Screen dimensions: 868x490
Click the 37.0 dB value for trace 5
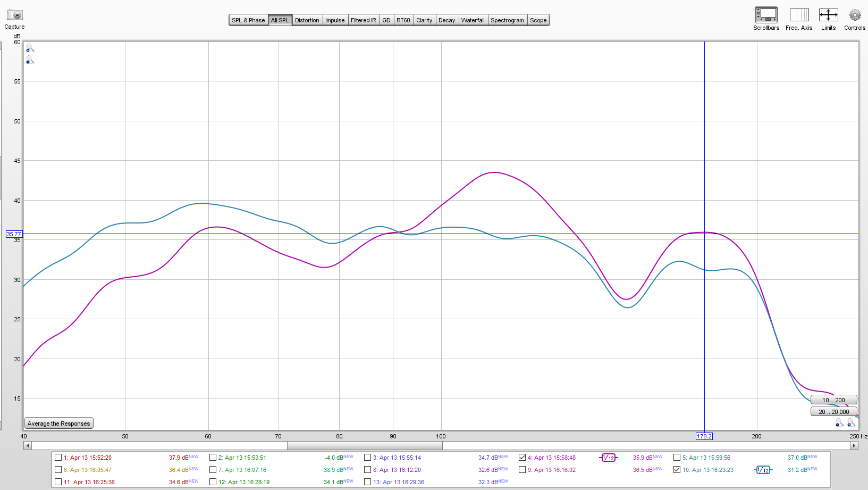(x=797, y=458)
